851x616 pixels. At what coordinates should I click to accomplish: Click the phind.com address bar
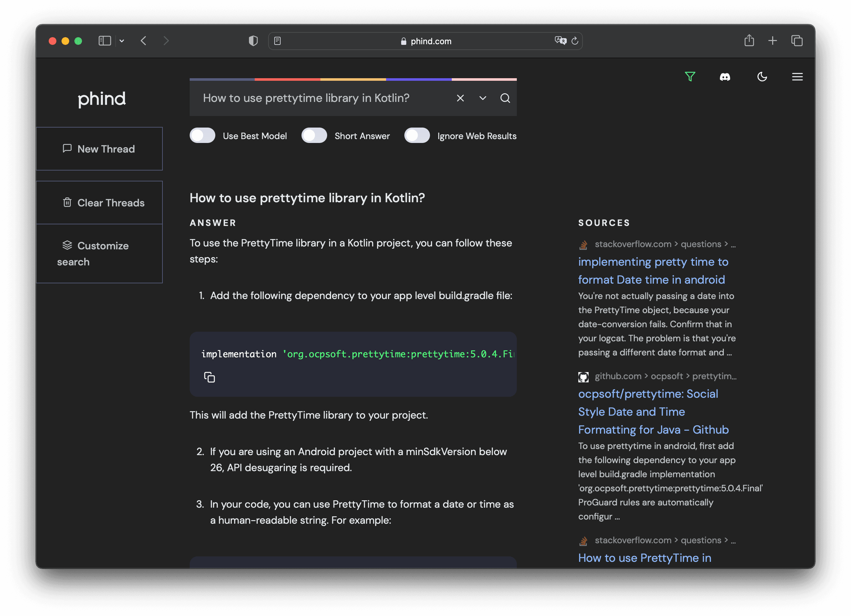425,41
